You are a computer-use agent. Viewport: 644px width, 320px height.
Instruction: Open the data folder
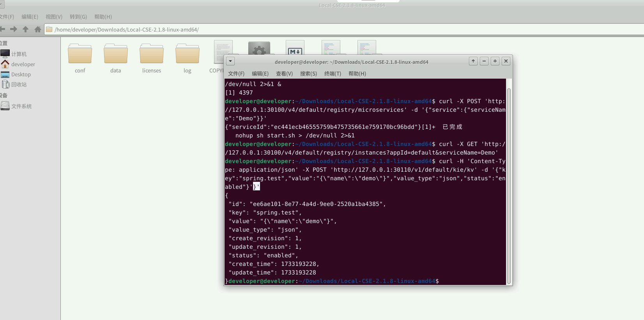coord(116,54)
